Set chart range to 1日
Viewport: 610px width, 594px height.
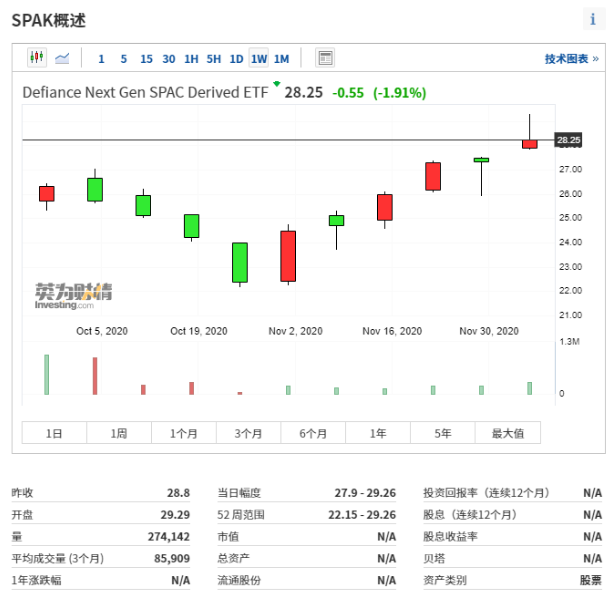click(54, 433)
